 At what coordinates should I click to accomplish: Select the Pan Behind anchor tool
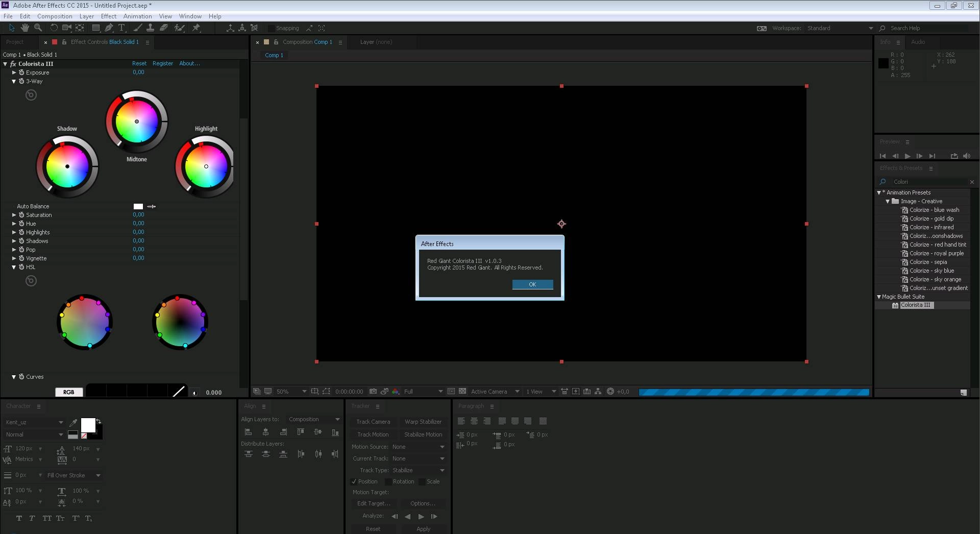(80, 28)
